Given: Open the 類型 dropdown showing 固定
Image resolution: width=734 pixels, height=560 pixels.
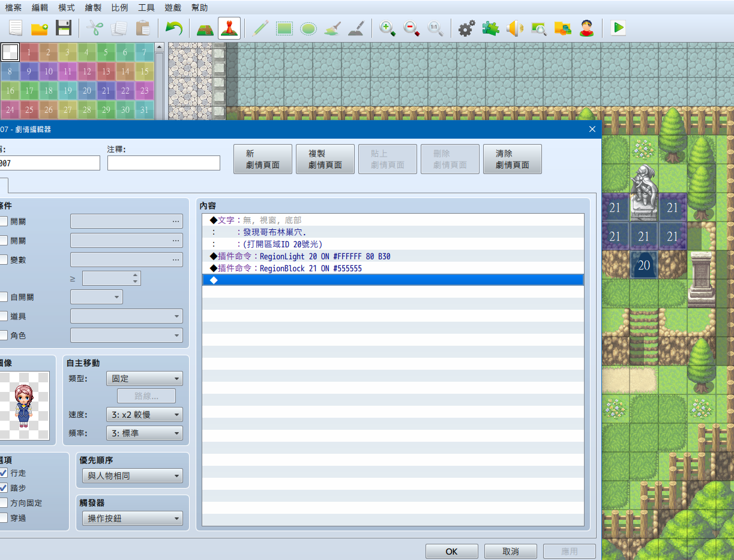Looking at the screenshot, I should pos(144,379).
